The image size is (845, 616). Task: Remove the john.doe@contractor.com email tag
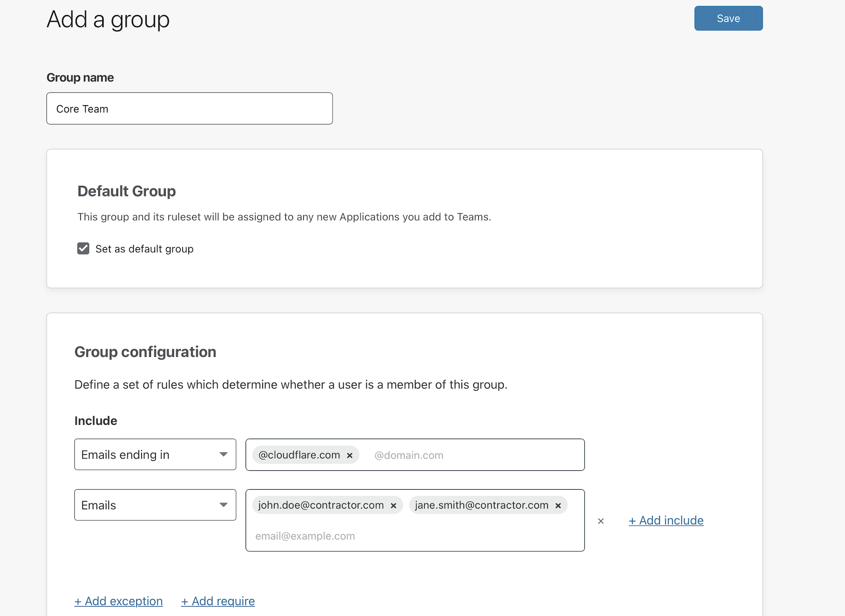tap(393, 505)
